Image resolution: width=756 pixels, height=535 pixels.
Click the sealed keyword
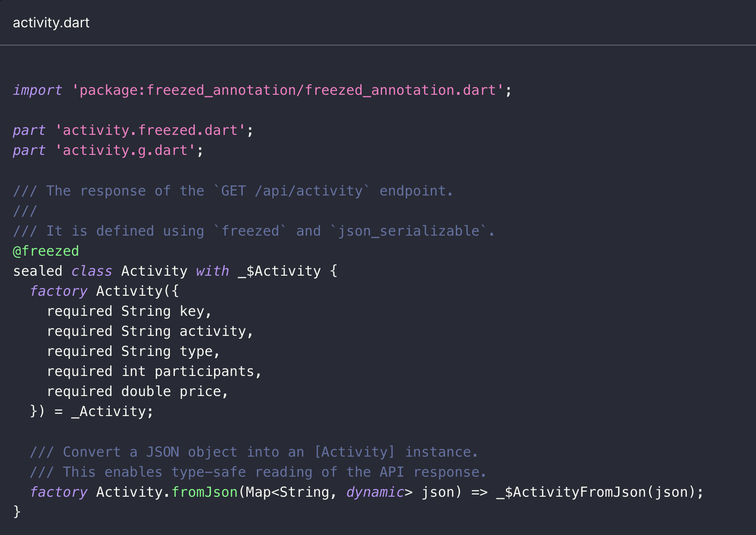(x=38, y=271)
